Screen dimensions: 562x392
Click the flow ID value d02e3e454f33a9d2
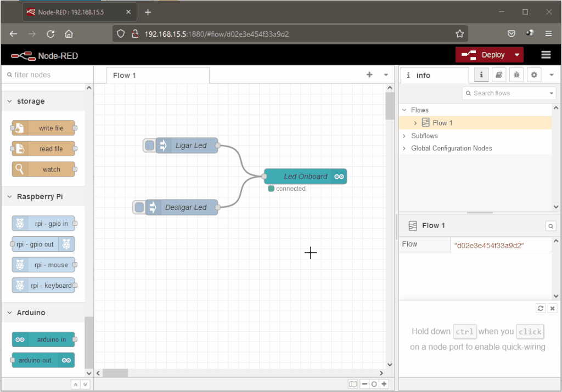489,246
